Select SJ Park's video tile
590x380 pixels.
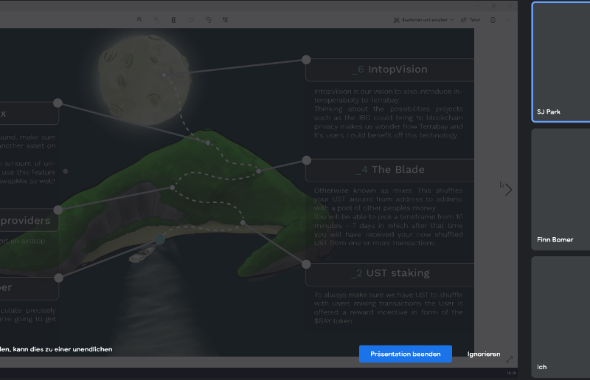(561, 62)
